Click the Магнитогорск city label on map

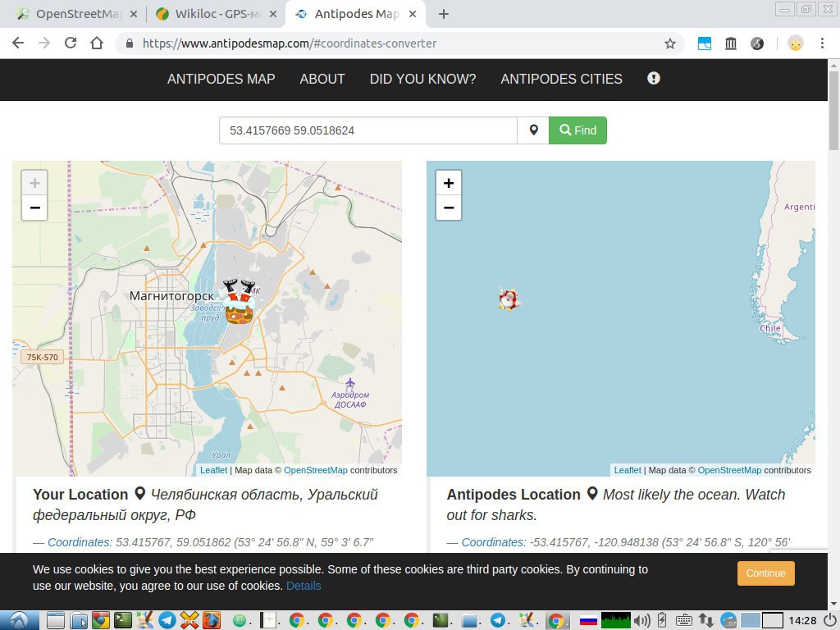point(171,295)
